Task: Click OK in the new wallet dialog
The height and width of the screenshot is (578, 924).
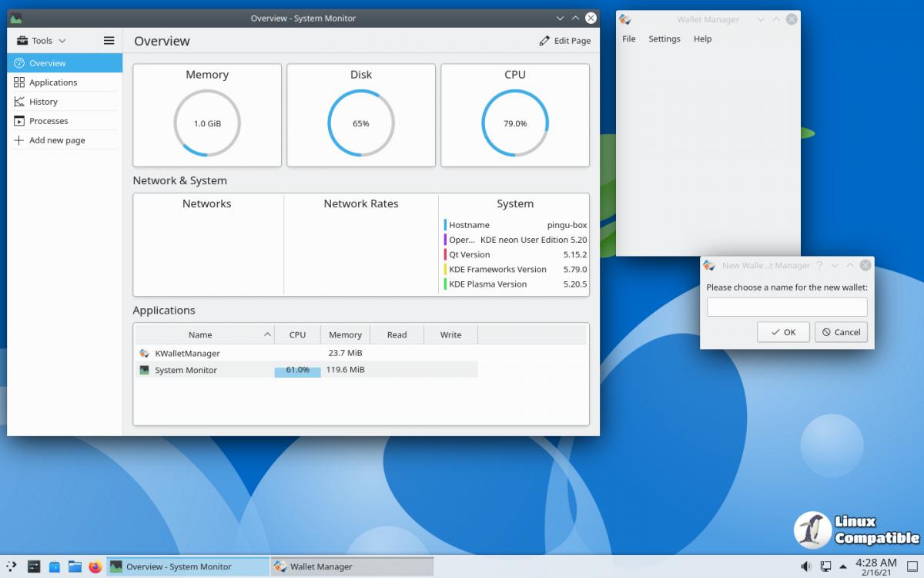Action: click(780, 332)
